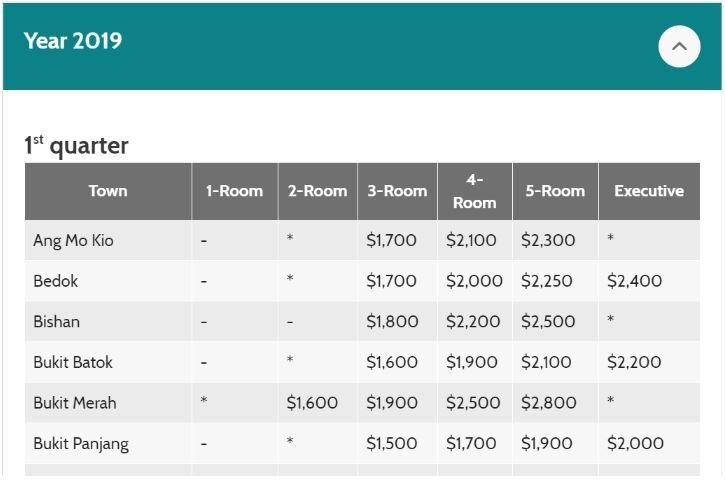This screenshot has height=483, width=725.
Task: Select the Ang Mo Kio town row
Action: (x=362, y=240)
